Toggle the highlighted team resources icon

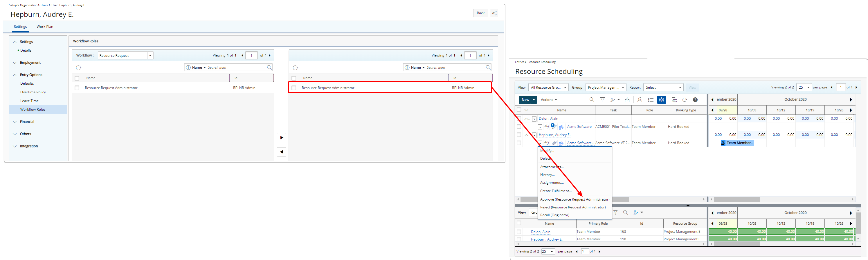(661, 99)
